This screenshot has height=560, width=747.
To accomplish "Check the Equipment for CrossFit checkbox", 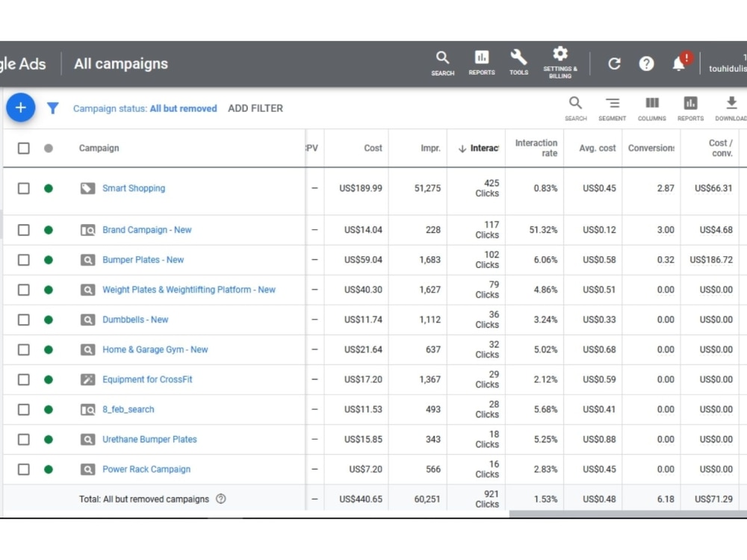I will tap(23, 379).
